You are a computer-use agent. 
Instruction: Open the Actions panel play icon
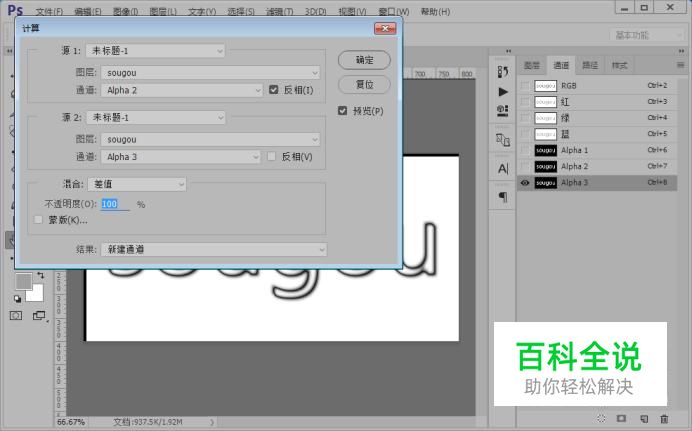503,92
